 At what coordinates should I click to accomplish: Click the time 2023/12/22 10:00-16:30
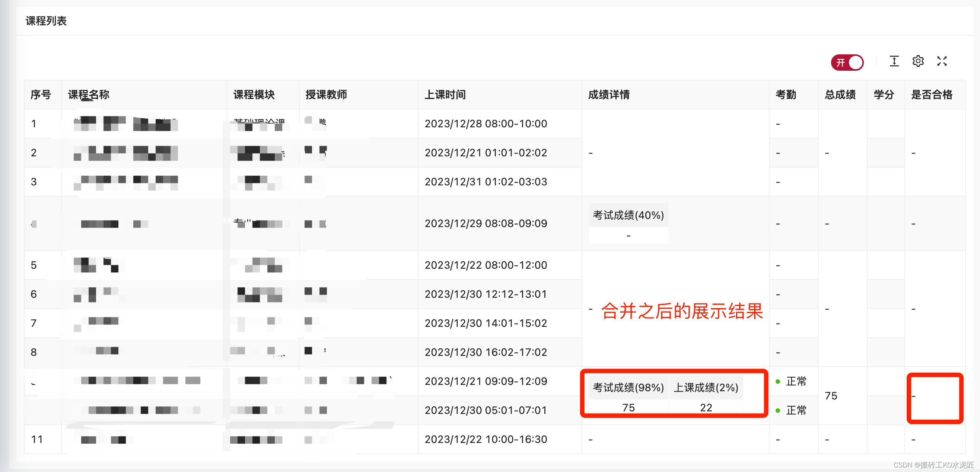486,439
